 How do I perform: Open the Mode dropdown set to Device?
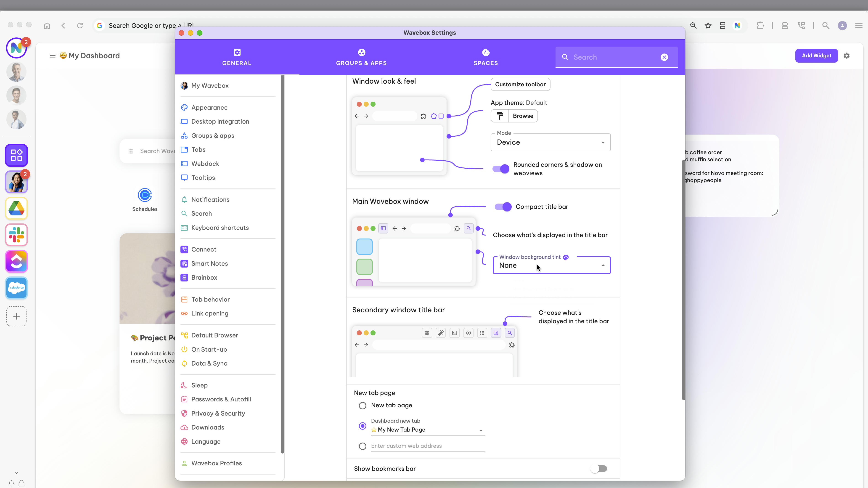tap(550, 142)
